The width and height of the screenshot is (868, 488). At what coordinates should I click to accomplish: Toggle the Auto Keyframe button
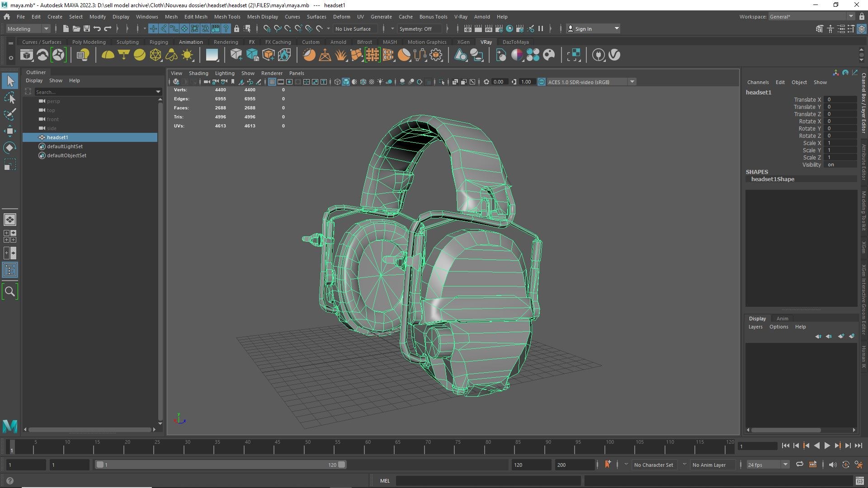845,465
